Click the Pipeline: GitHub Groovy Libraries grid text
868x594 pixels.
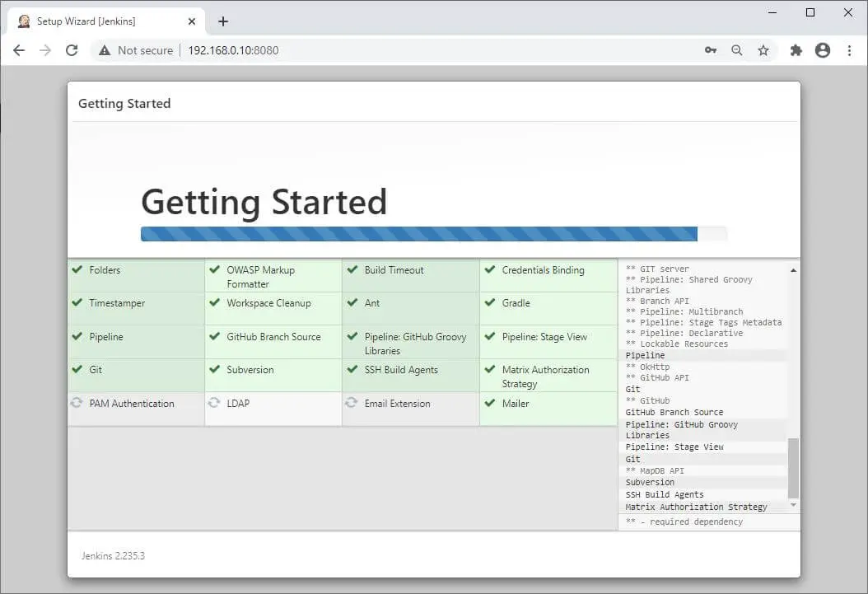415,344
